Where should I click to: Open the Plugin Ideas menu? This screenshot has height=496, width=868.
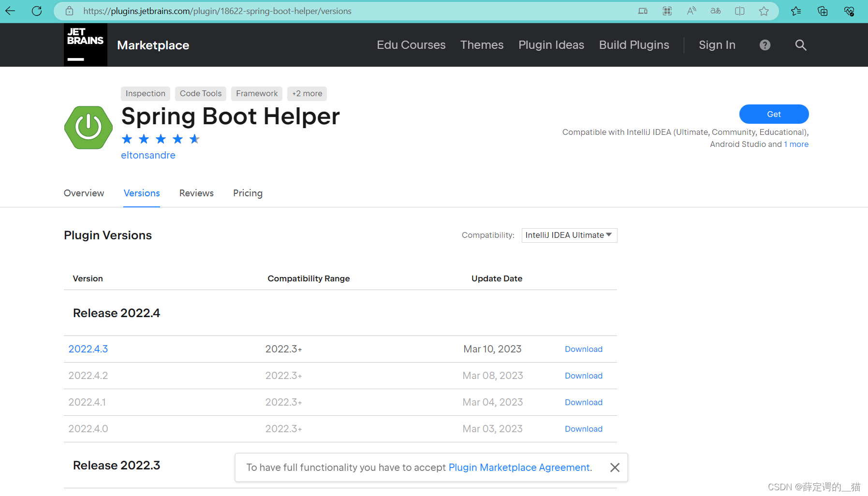[x=551, y=45]
